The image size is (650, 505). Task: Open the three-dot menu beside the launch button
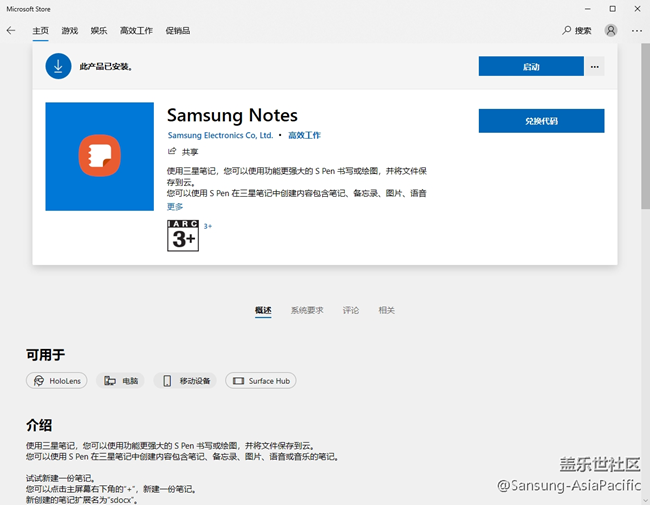pos(596,67)
